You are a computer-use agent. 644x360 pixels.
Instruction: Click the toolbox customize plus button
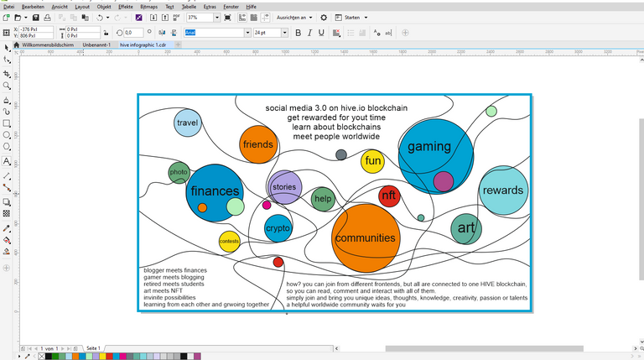[x=7, y=268]
